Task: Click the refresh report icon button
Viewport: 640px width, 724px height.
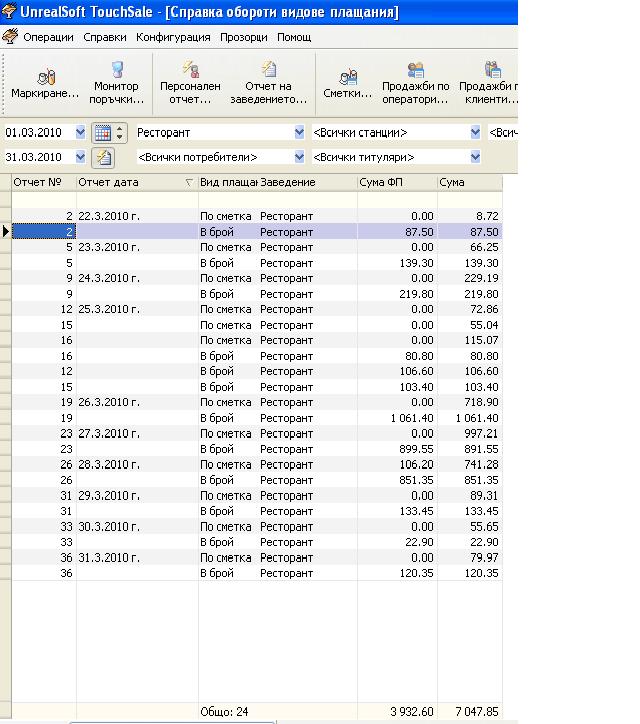Action: tap(102, 157)
